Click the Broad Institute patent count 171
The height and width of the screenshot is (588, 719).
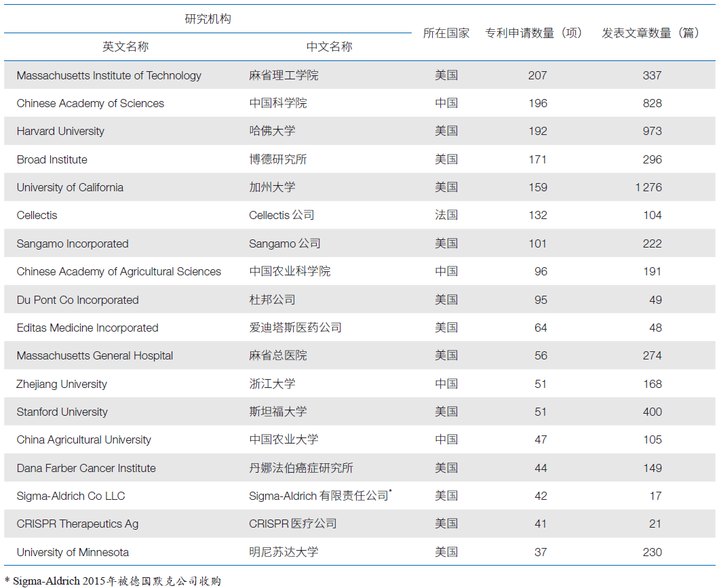(x=537, y=159)
